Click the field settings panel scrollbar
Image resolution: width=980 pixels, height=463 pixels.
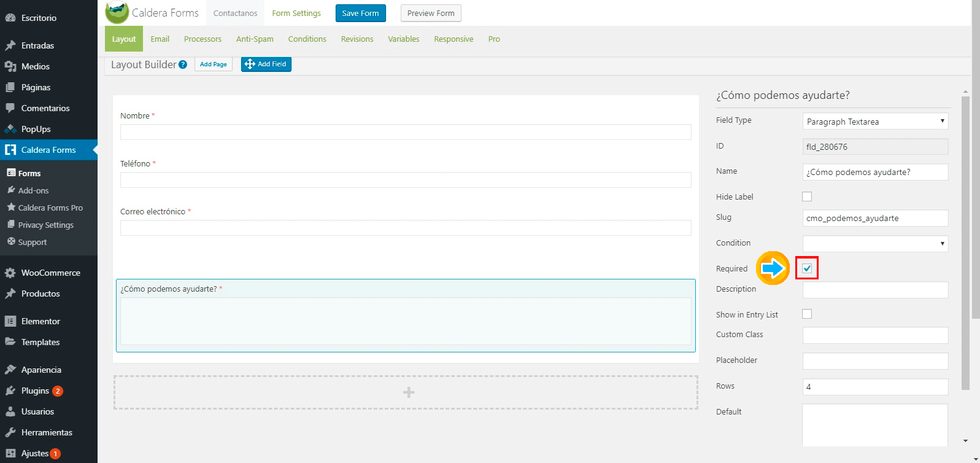[x=965, y=246]
